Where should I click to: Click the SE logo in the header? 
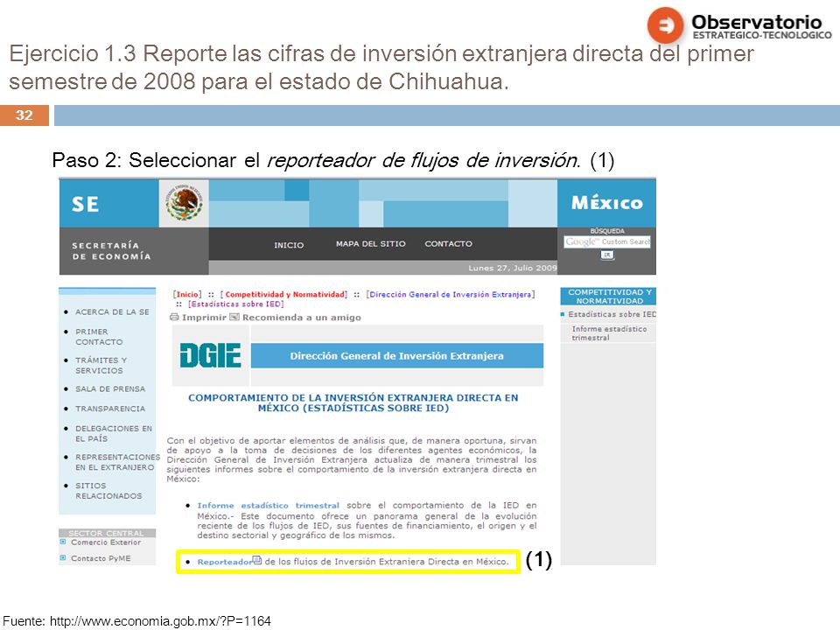(85, 204)
